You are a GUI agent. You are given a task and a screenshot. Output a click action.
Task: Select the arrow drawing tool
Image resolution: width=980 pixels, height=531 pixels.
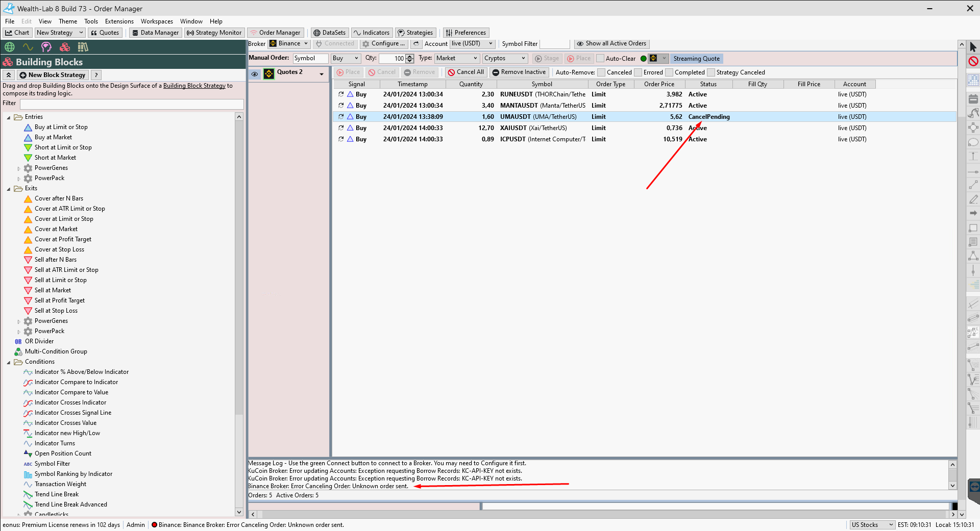tap(973, 213)
